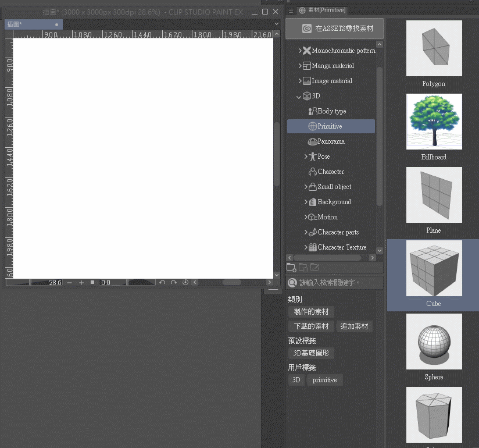Expand the Character Texture folder
Screen dimensions: 479x448
pyautogui.click(x=306, y=247)
